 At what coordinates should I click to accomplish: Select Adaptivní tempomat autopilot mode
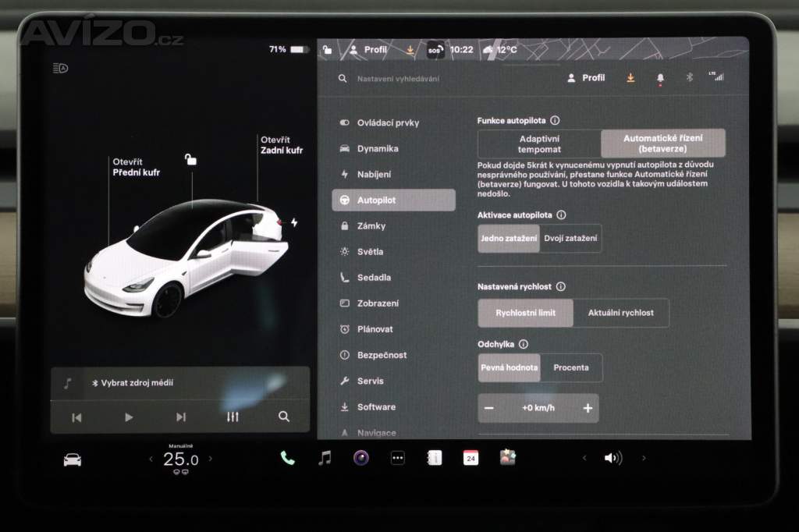(x=539, y=144)
